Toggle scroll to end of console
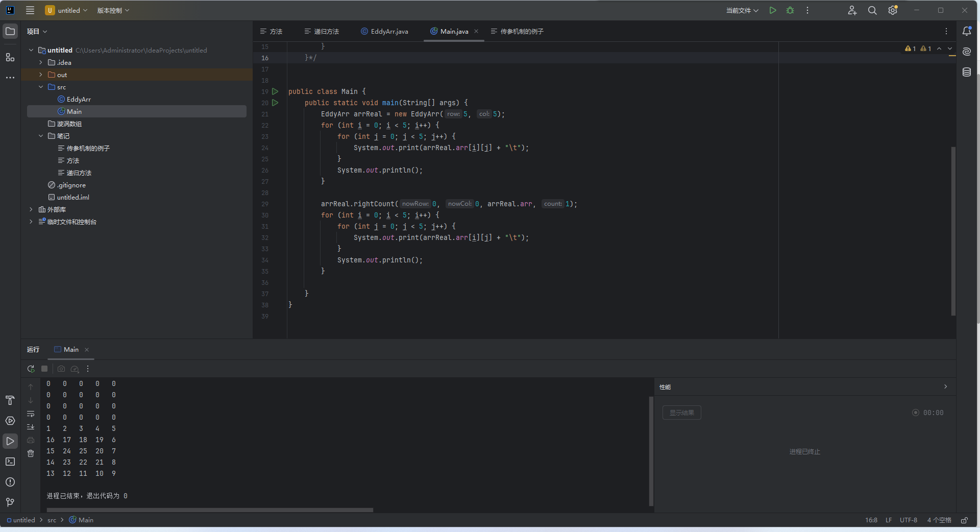This screenshot has width=980, height=532. pyautogui.click(x=31, y=427)
